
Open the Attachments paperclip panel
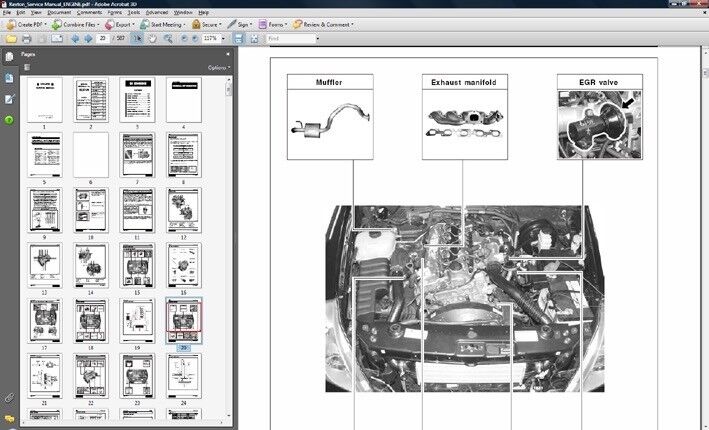click(x=9, y=399)
